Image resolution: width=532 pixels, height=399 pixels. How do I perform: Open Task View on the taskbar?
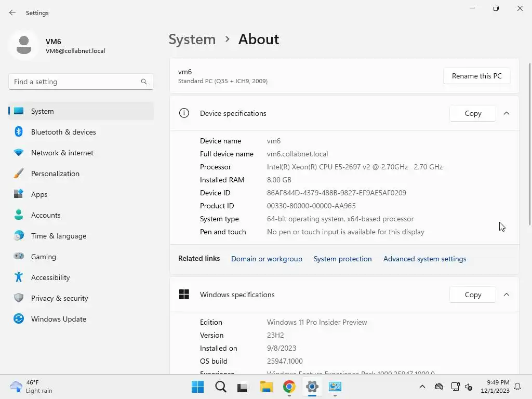click(243, 387)
